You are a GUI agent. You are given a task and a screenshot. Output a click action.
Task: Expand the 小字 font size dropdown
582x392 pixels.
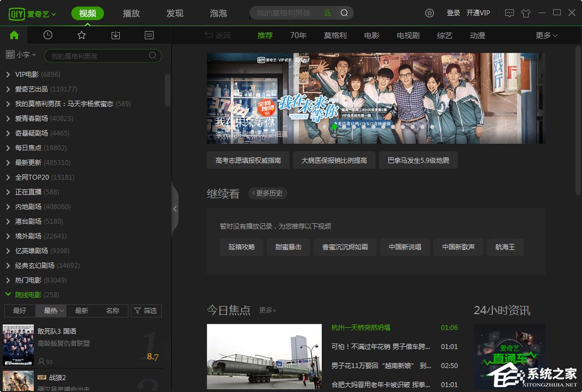point(21,54)
